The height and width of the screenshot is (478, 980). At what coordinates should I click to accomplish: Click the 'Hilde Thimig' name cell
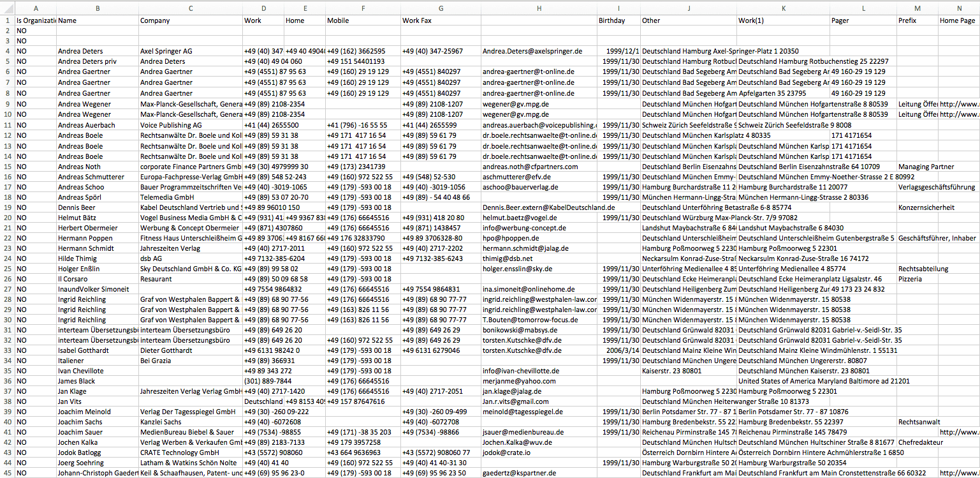pyautogui.click(x=98, y=258)
